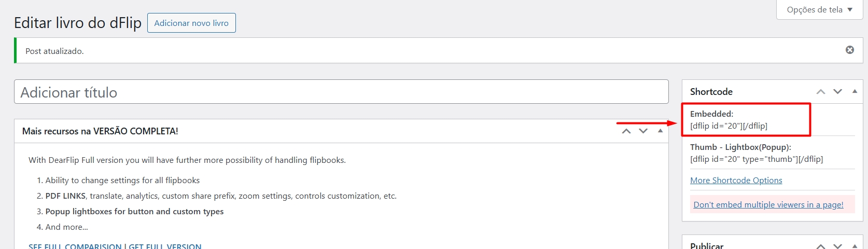Open 'SEE FULL COMPARISION' link
Image resolution: width=868 pixels, height=249 pixels.
[x=75, y=246]
